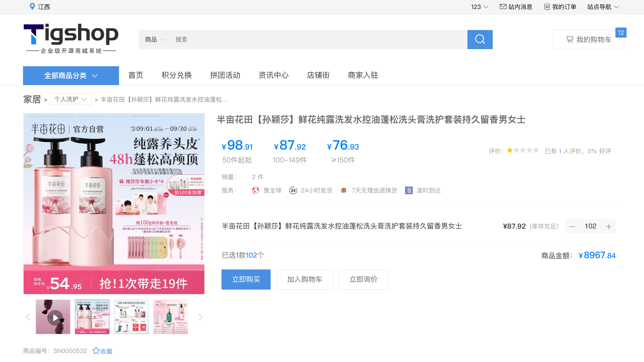Click 加入购物车 add to cart button
This screenshot has height=362, width=644.
[x=305, y=279]
